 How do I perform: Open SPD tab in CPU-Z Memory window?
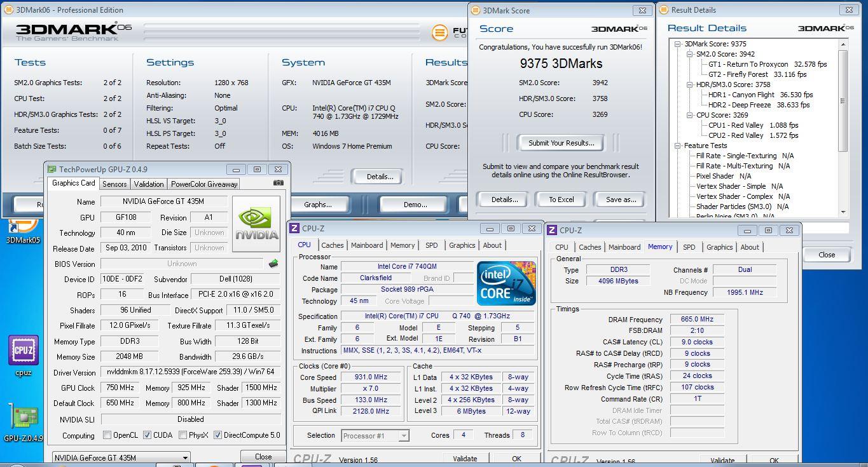click(689, 247)
